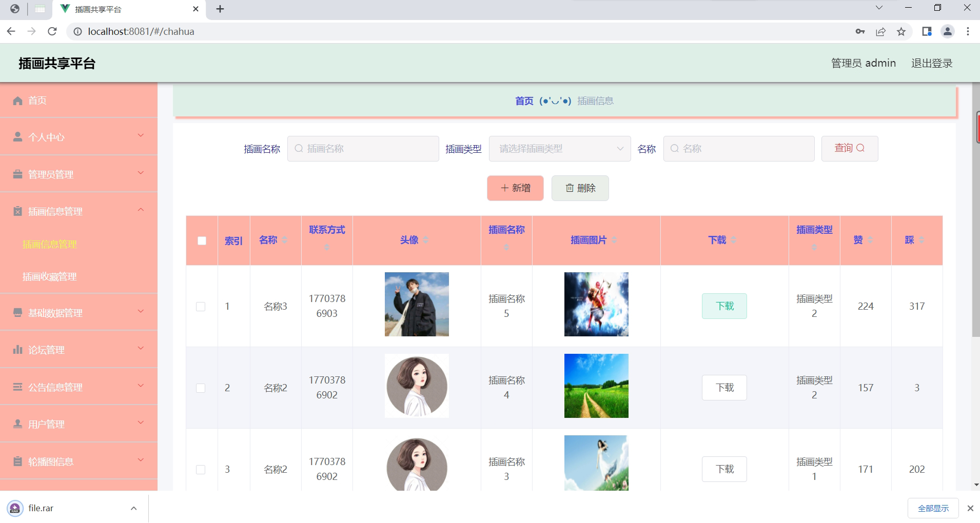
Task: Click the icon beside 基础数据管理
Action: click(x=17, y=313)
